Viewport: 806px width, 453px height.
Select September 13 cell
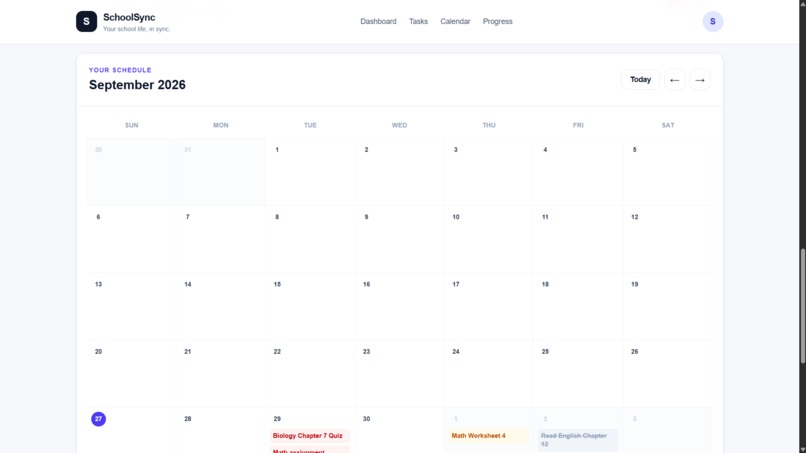132,306
